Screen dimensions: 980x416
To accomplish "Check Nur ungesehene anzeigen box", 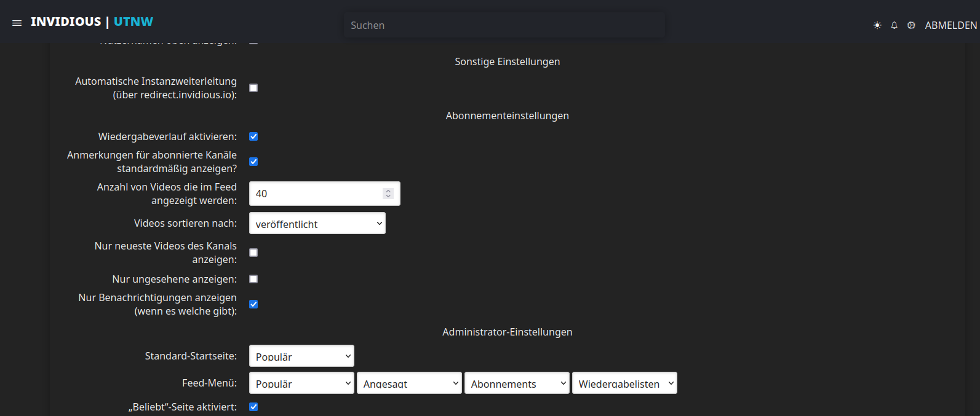I will [x=253, y=279].
